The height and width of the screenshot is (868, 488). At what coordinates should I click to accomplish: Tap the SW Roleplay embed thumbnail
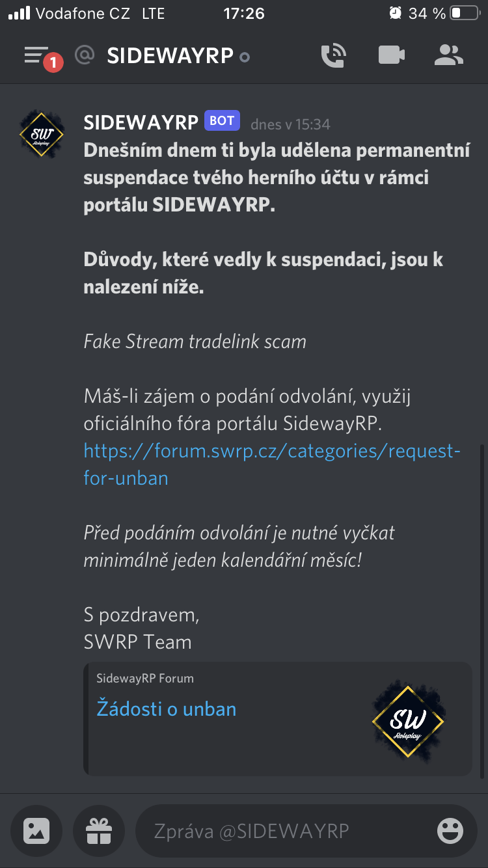point(408,720)
